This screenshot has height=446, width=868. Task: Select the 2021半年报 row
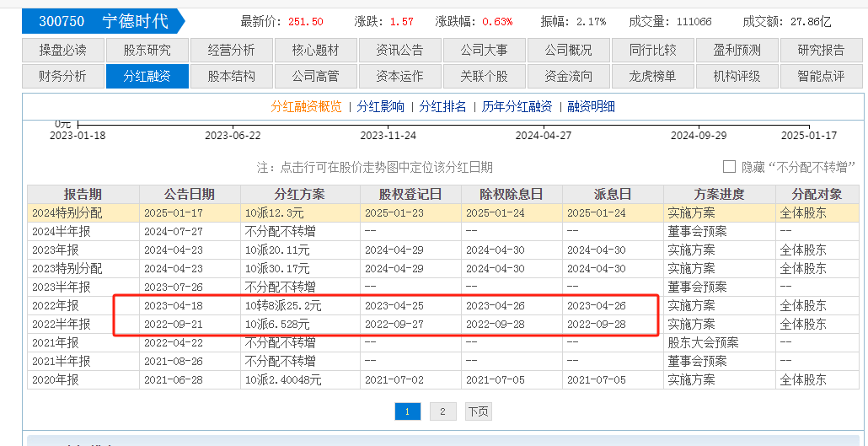[443, 361]
